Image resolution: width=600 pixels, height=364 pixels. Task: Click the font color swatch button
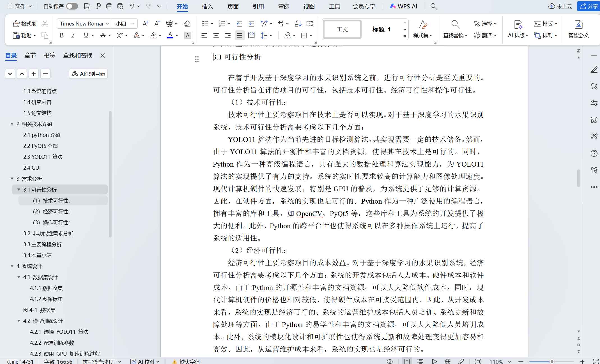pos(170,35)
